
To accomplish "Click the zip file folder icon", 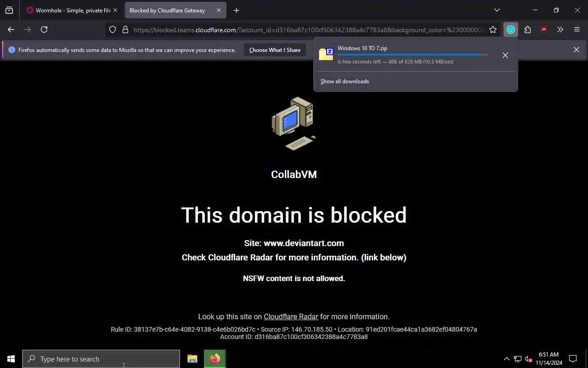I will tap(326, 54).
